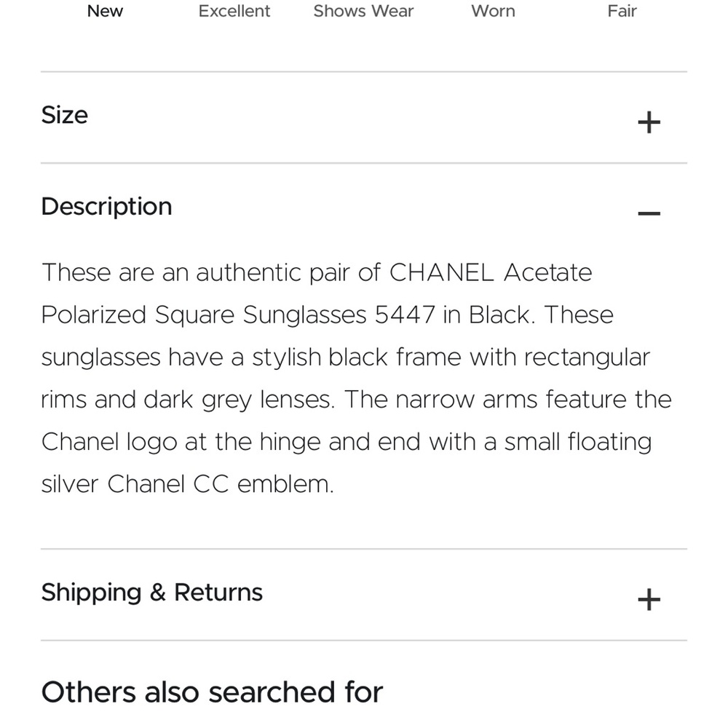The image size is (728, 728).
Task: Click the plus icon beside Shipping & Returns
Action: coord(649,599)
